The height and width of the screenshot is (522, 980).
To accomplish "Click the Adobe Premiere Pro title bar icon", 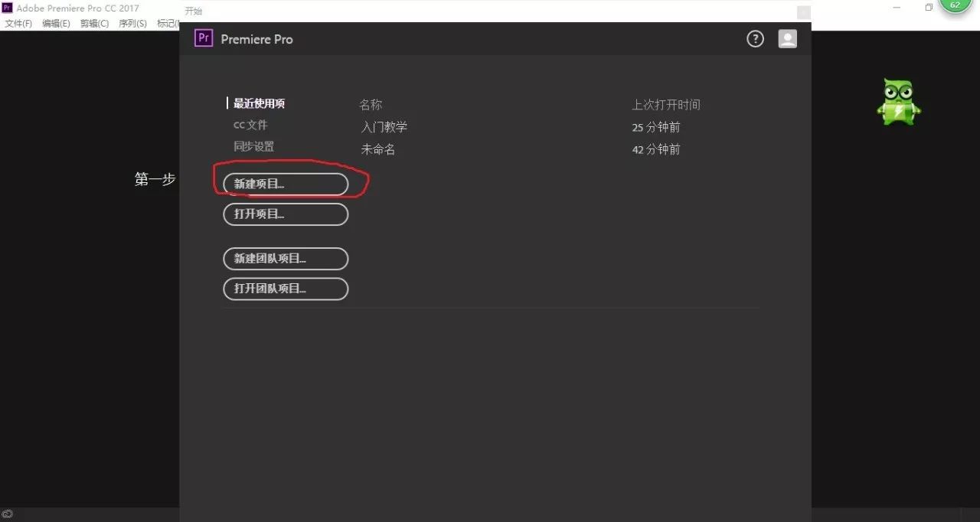I will pos(8,8).
